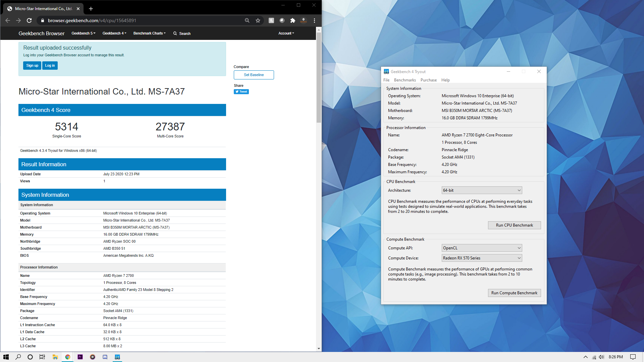
Task: Bookmark this page with the star icon
Action: point(258,20)
